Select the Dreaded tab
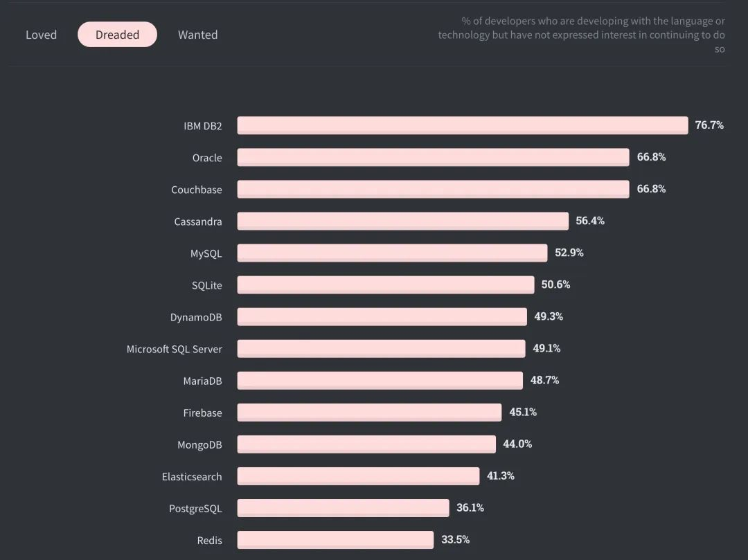Screen dimensions: 748x560 click(117, 35)
